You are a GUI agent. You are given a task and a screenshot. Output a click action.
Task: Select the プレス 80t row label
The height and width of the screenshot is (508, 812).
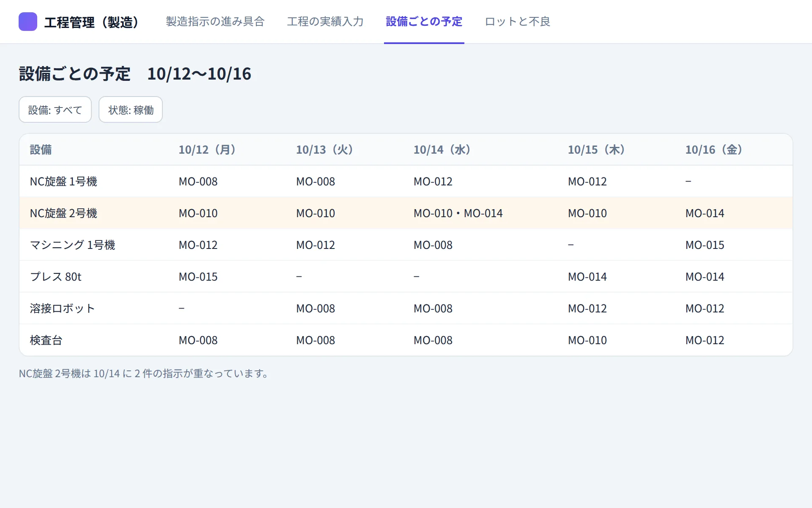[x=55, y=276]
